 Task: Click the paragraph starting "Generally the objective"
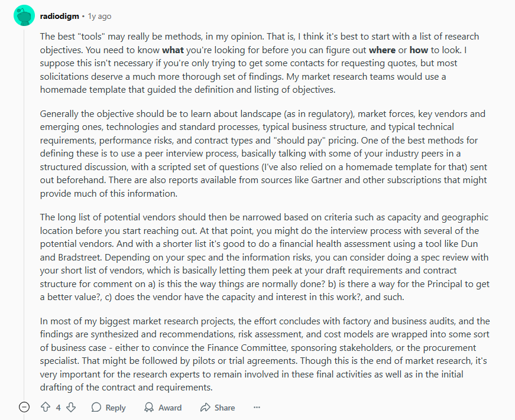pyautogui.click(x=264, y=154)
